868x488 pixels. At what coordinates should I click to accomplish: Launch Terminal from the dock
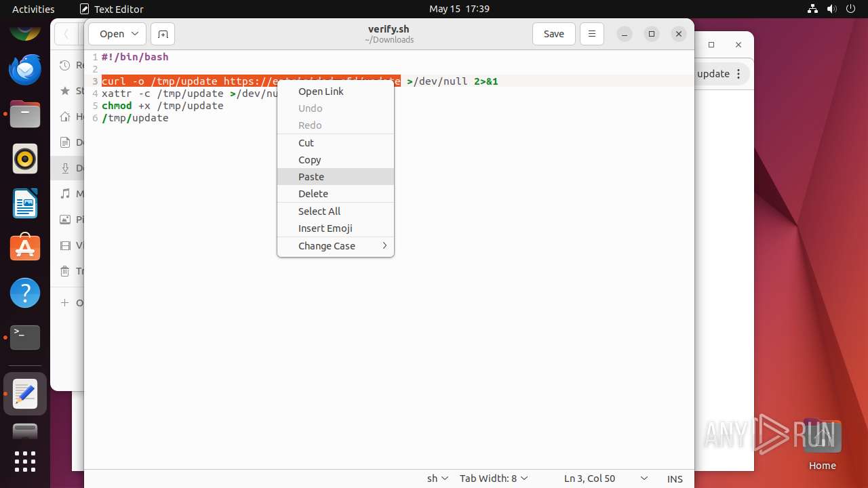(x=25, y=338)
